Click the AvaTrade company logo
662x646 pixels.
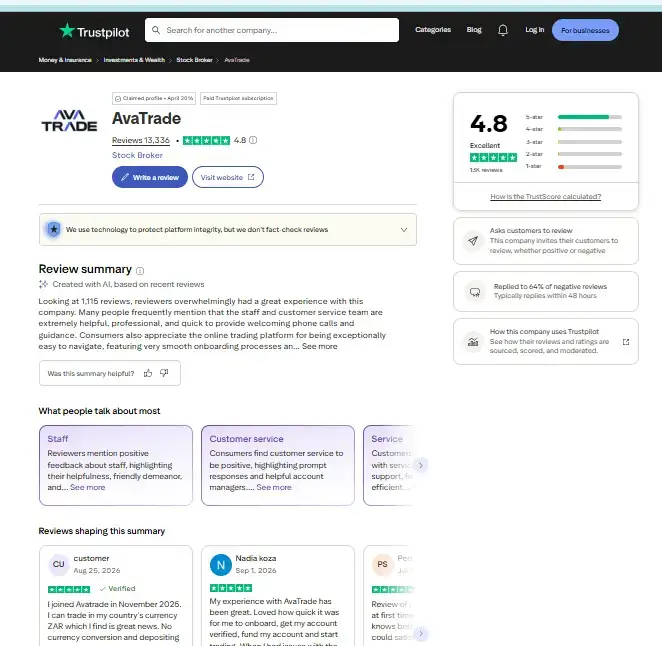[x=69, y=121]
